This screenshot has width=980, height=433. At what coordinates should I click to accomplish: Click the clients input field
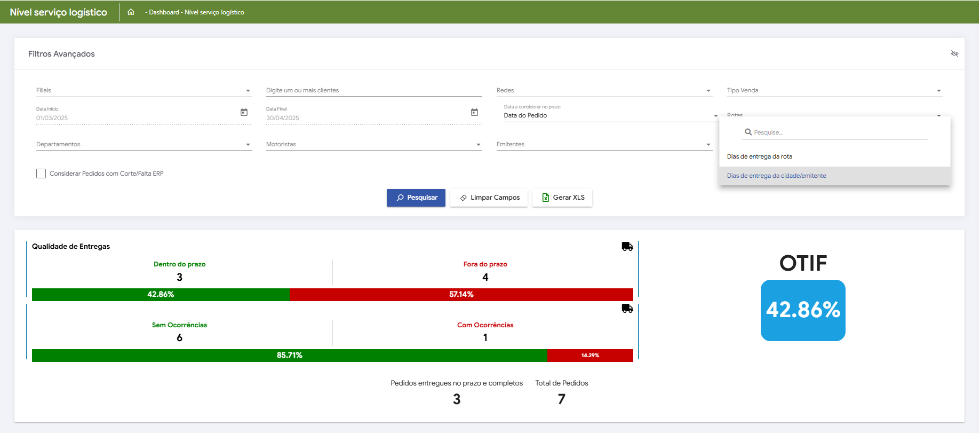pos(373,91)
